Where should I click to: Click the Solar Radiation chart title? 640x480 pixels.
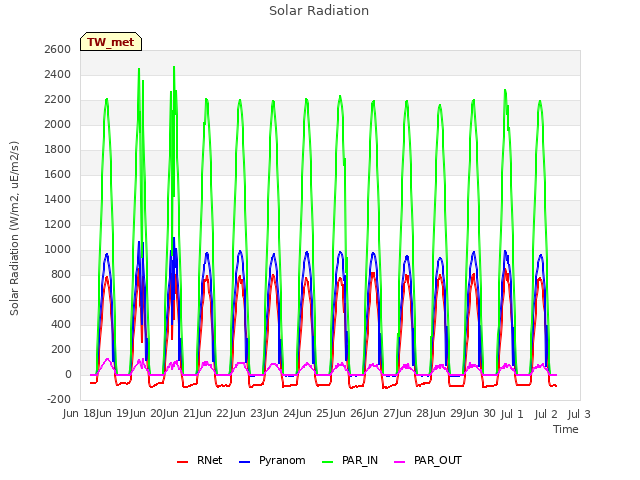pos(319,11)
